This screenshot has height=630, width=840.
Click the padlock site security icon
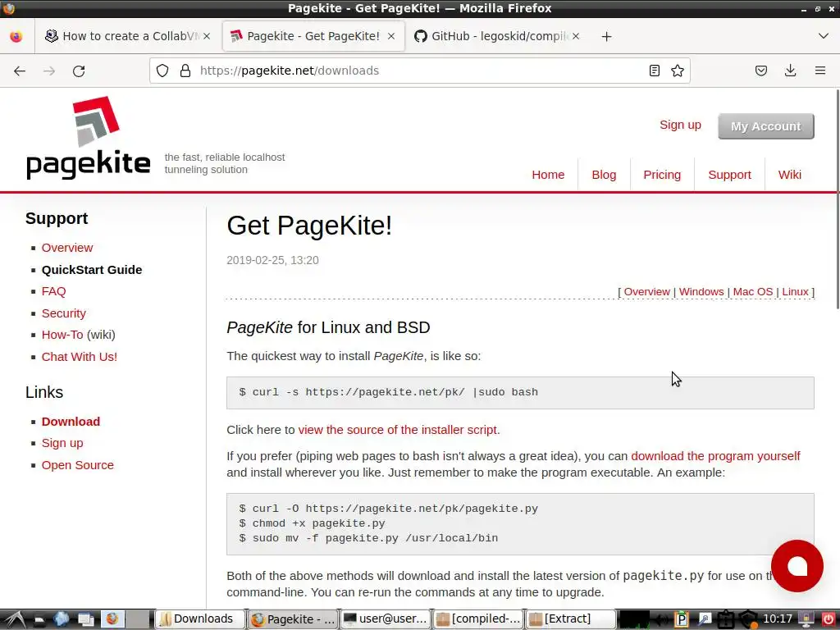coord(185,71)
